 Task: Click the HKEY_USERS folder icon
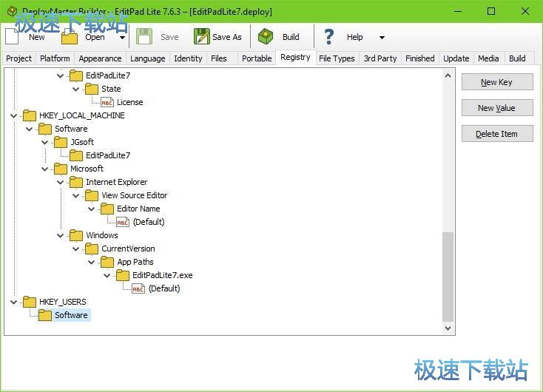pos(30,302)
